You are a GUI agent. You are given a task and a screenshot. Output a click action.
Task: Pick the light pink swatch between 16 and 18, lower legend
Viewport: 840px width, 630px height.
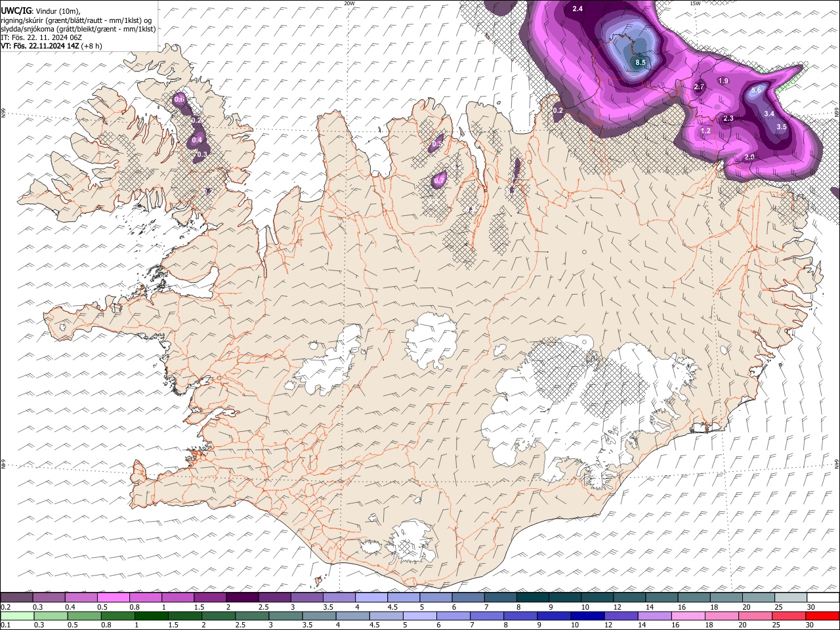coord(688,616)
